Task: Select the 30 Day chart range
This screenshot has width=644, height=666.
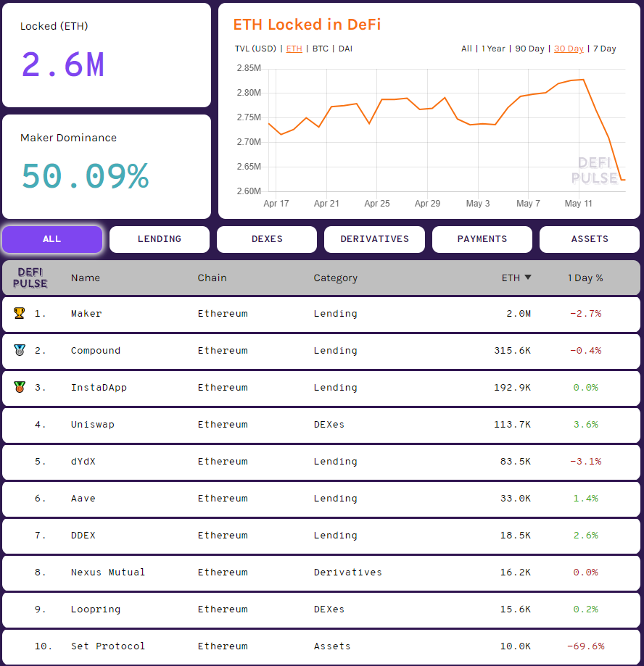Action: point(569,49)
